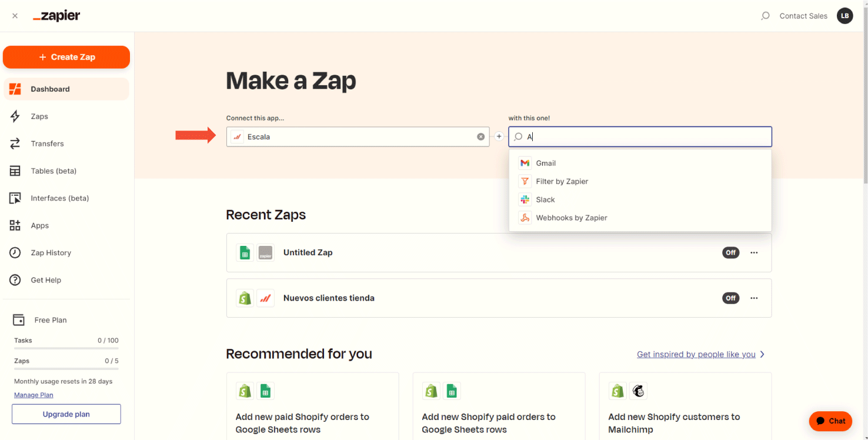868x440 pixels.
Task: Open Get Help in sidebar
Action: coord(66,280)
